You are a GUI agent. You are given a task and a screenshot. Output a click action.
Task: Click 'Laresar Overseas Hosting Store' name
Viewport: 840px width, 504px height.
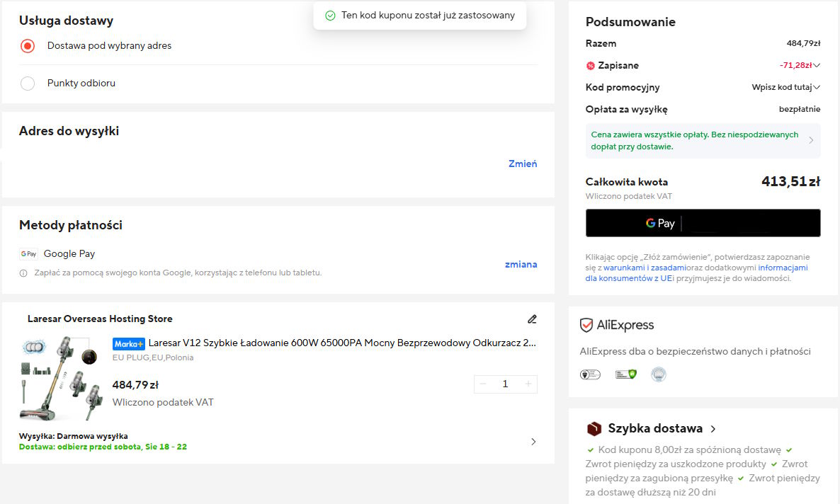coord(100,319)
